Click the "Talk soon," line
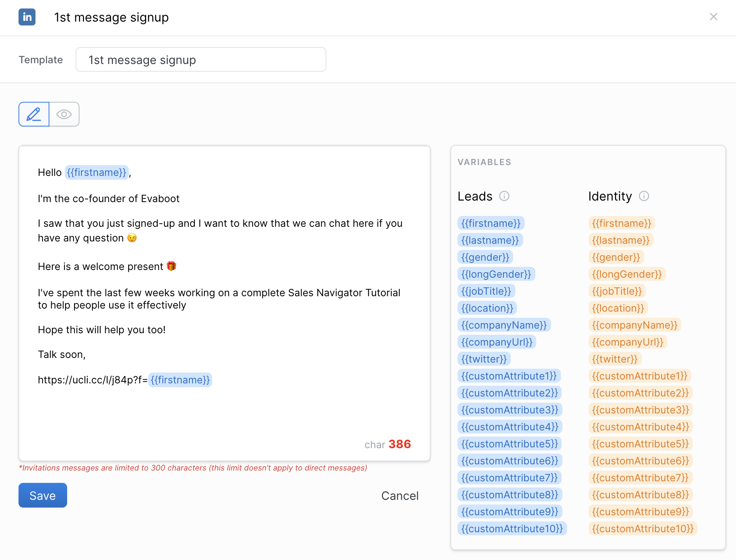The width and height of the screenshot is (736, 560). (x=62, y=354)
